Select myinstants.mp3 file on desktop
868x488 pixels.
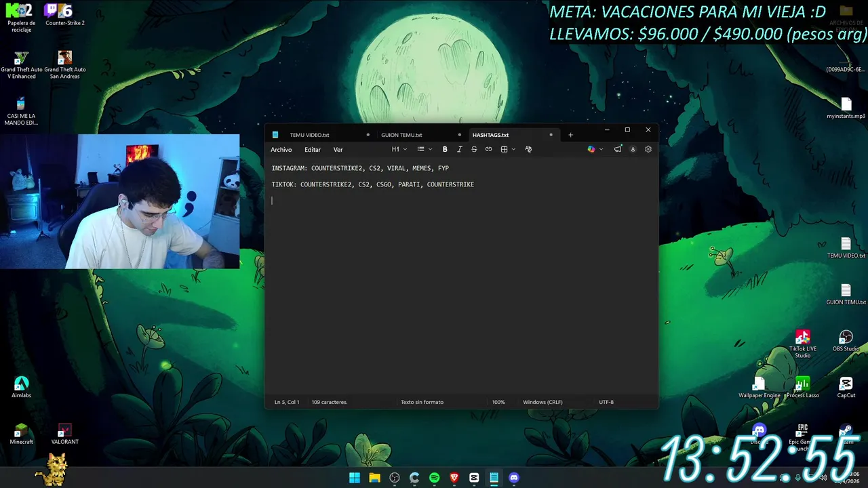pos(846,108)
